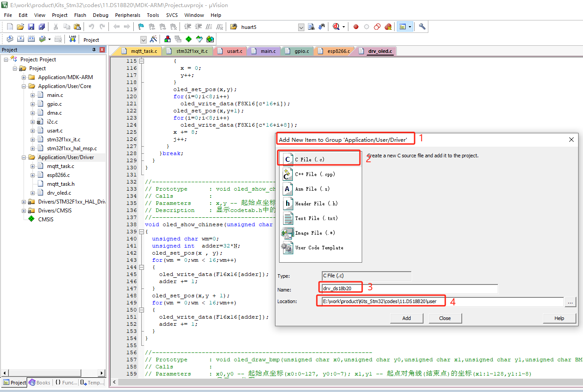Open the huart5 search dropdown

(x=301, y=27)
